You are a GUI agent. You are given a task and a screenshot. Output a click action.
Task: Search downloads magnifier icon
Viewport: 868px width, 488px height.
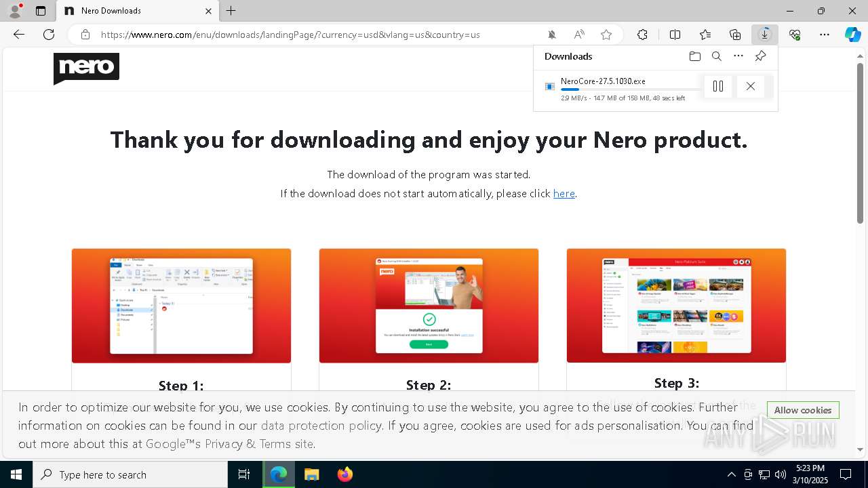tap(717, 56)
